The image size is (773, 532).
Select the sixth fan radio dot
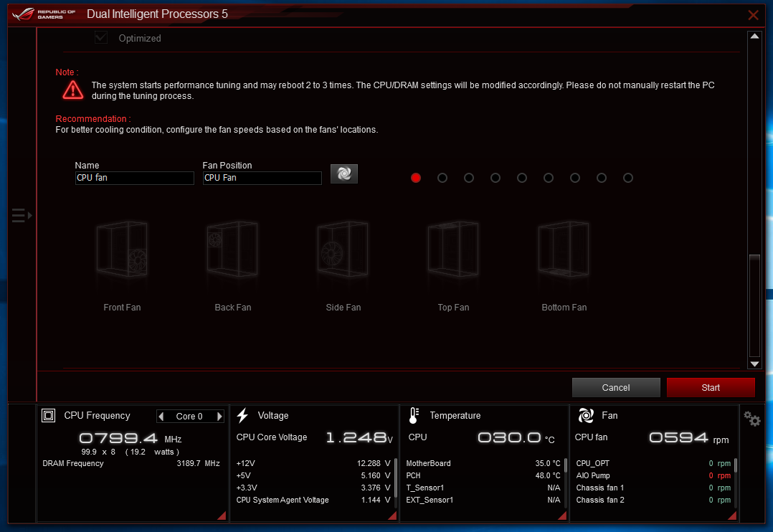point(548,178)
